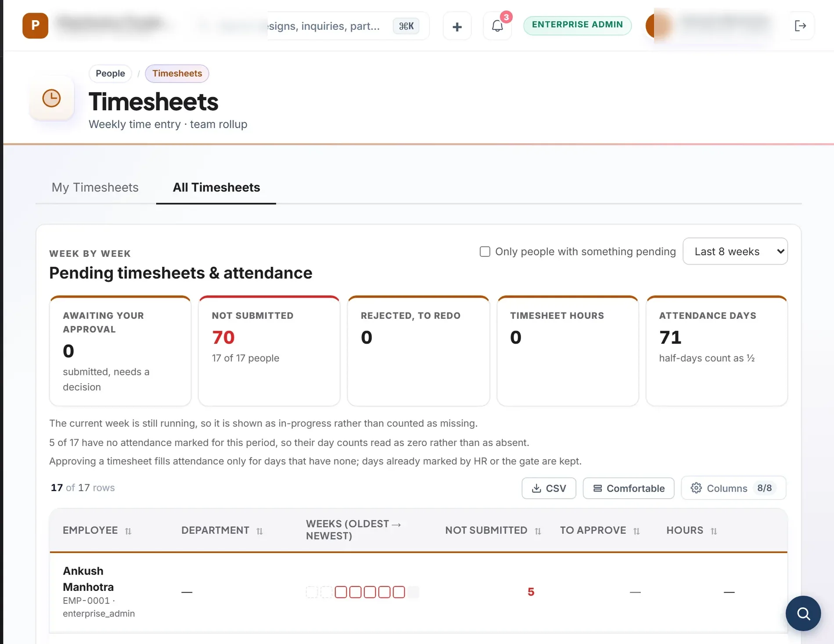Open the Awaiting Your Approval card
The image size is (834, 644).
tap(120, 351)
